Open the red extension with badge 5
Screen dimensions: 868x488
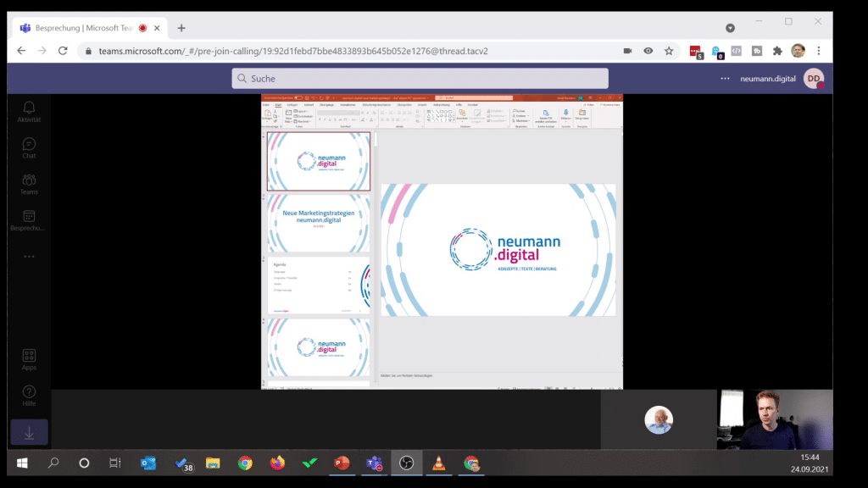pyautogui.click(x=696, y=52)
